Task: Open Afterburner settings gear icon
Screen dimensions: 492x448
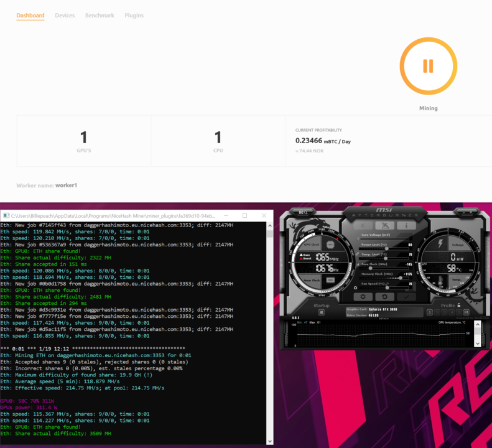Action: coord(363,297)
